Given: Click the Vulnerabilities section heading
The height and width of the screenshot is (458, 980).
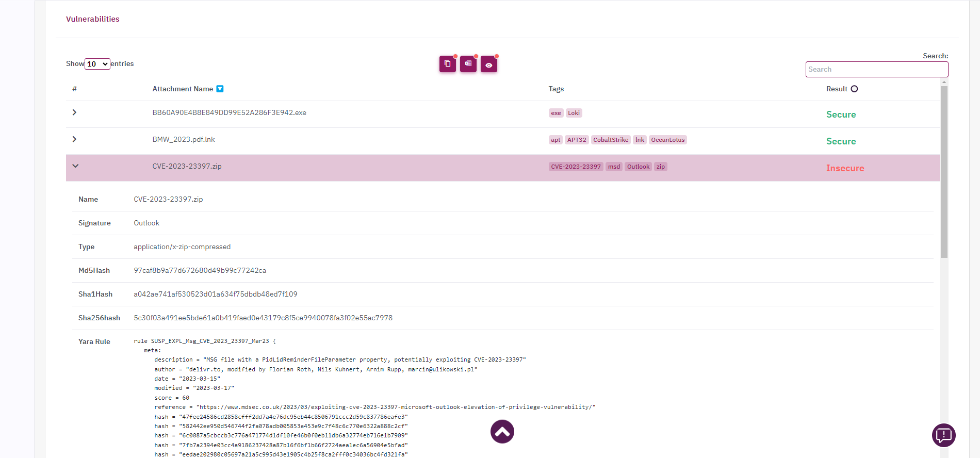Looking at the screenshot, I should [92, 19].
